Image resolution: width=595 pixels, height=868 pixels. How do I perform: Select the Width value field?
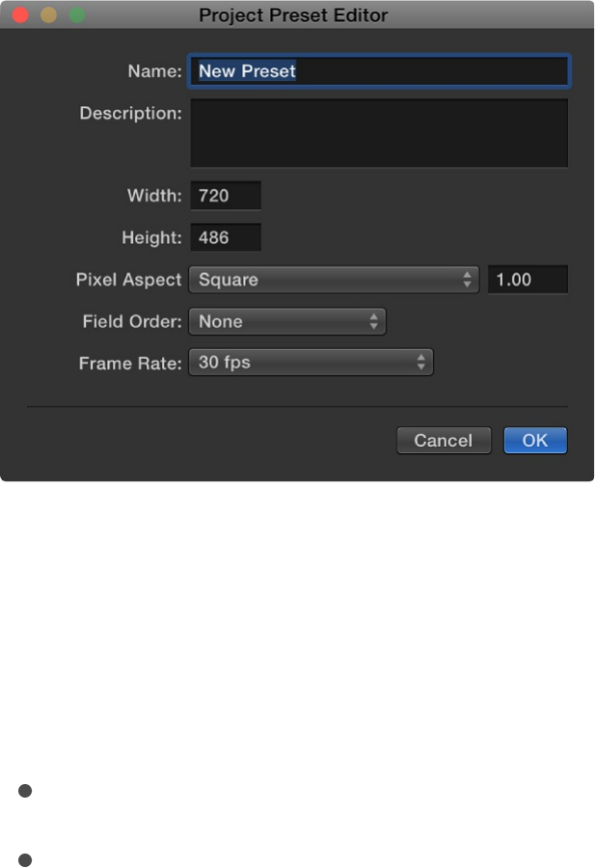[x=226, y=196]
